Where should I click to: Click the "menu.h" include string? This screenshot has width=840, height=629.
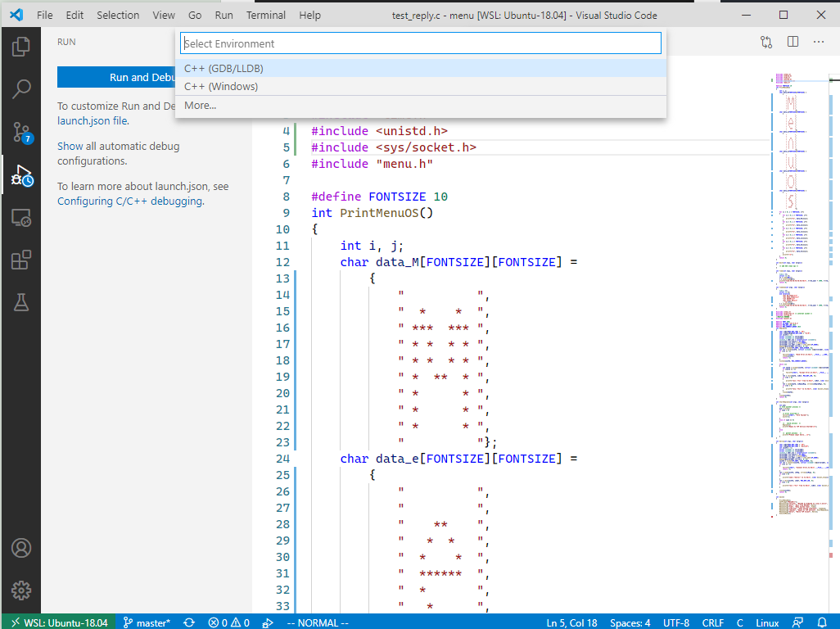point(404,164)
